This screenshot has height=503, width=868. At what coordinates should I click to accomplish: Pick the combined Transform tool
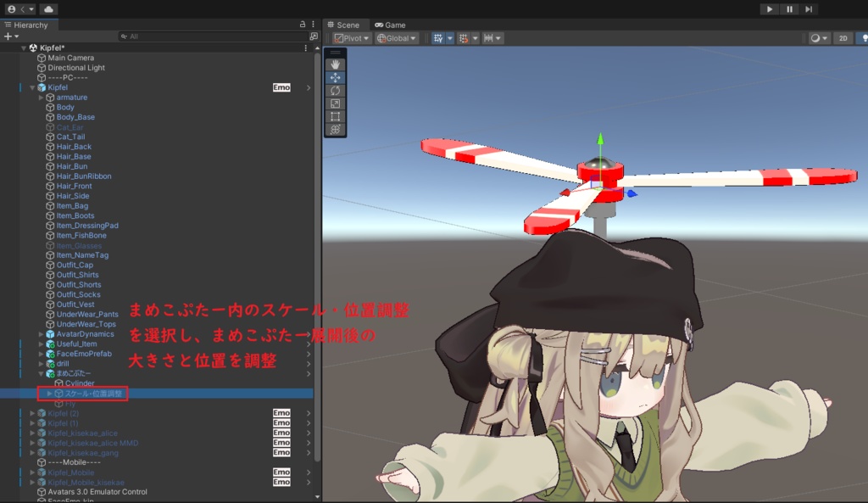tap(336, 129)
